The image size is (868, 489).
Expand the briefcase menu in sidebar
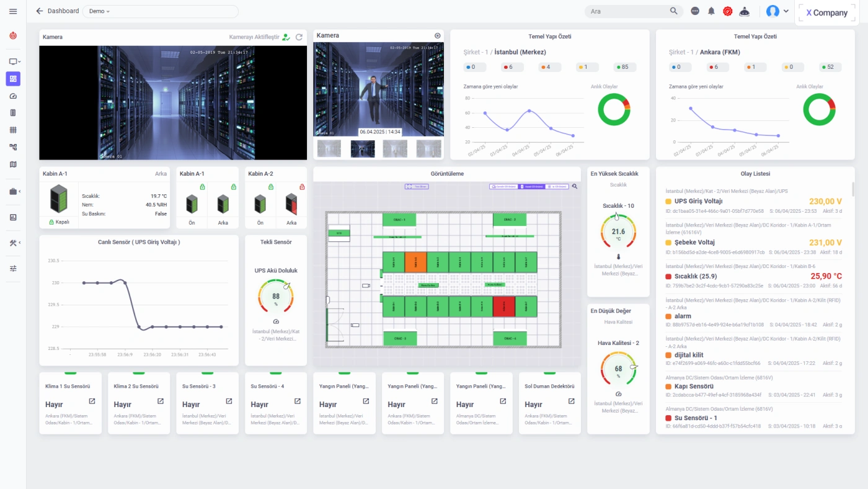[14, 192]
